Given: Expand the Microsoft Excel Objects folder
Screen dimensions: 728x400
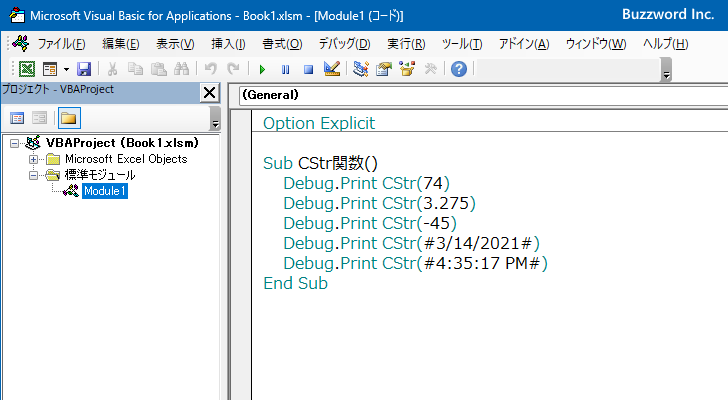Looking at the screenshot, I should [33, 160].
